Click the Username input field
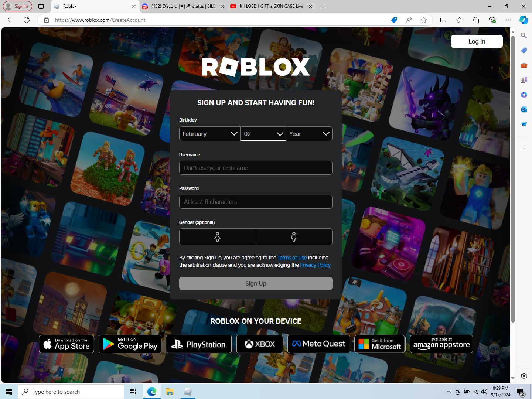532x399 pixels. 256,168
